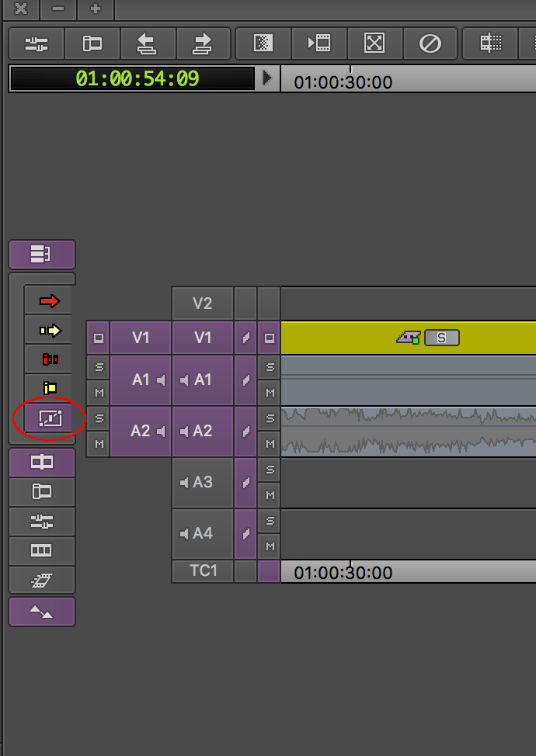Click the Remove Effect crossed-box icon
The image size is (536, 756).
click(374, 43)
